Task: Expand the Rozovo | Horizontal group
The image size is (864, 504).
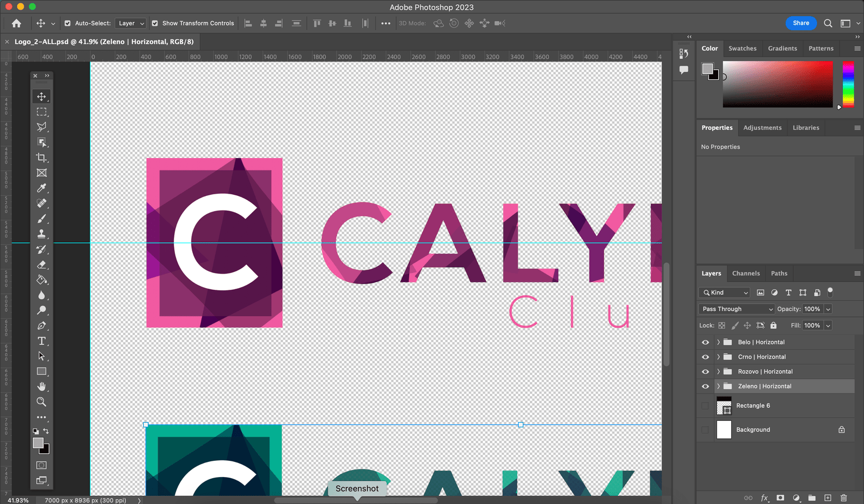Action: [718, 372]
